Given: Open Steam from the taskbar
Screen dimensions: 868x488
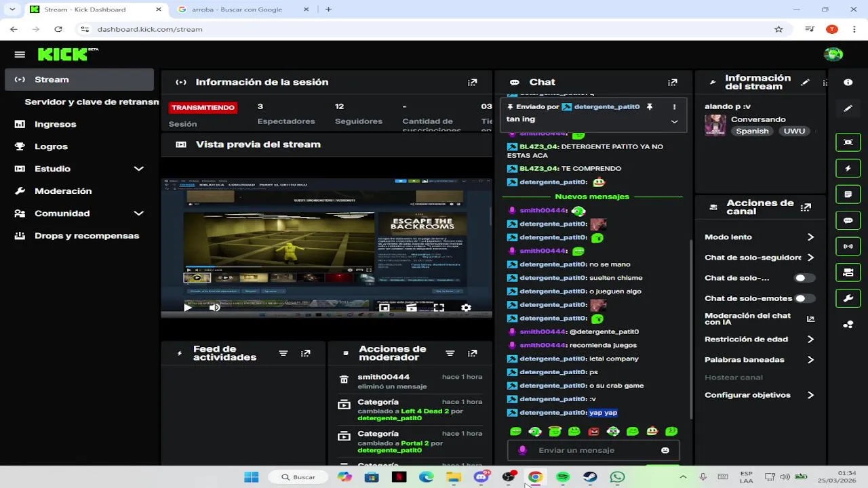Looking at the screenshot, I should click(590, 477).
